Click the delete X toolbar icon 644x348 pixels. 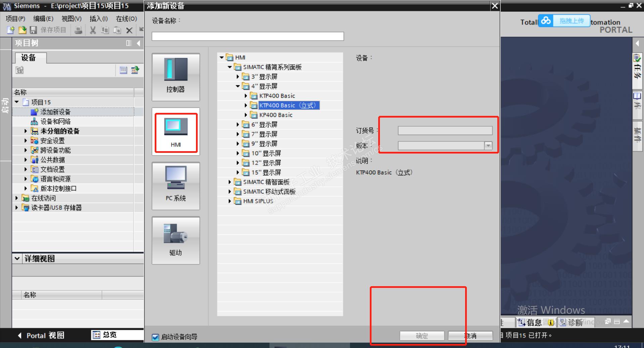point(129,30)
